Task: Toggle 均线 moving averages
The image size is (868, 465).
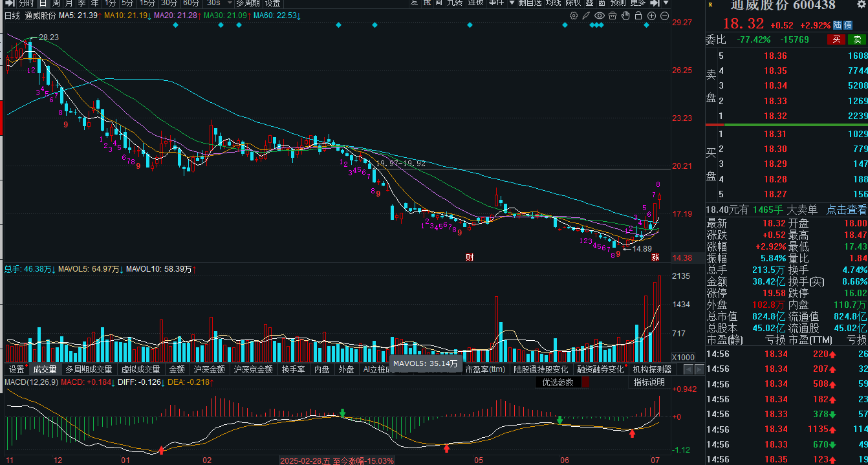Action: pos(554,3)
